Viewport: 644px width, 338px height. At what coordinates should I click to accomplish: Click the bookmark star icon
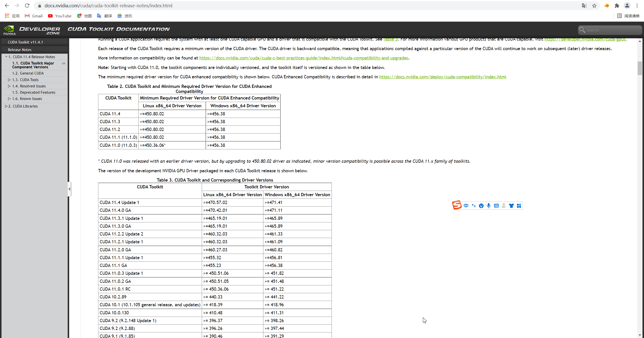(x=594, y=6)
